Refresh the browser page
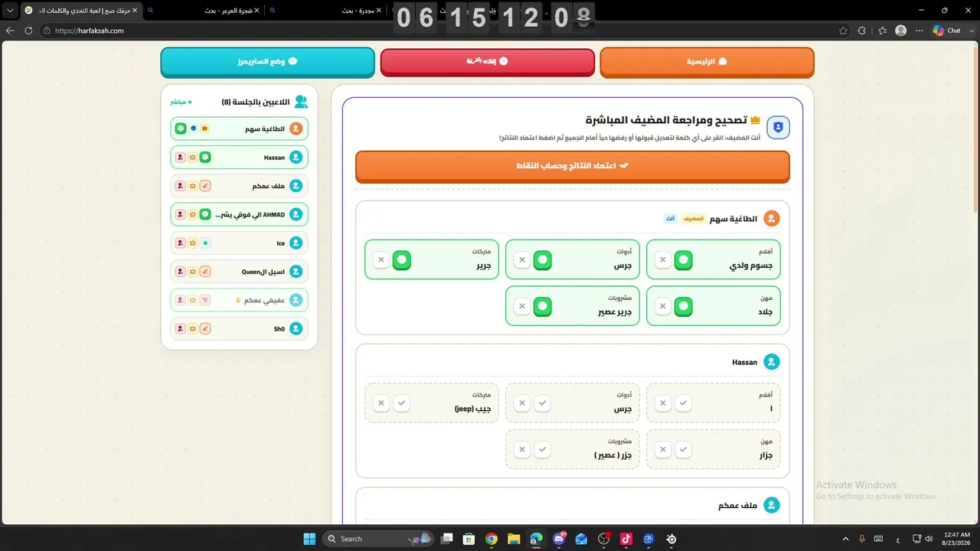The image size is (980, 551). point(28,31)
